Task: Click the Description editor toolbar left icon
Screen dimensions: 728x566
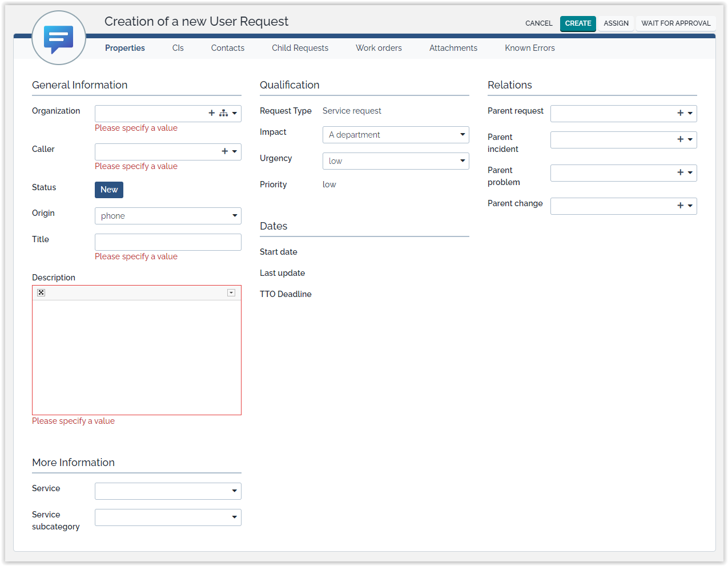Action: [x=41, y=292]
